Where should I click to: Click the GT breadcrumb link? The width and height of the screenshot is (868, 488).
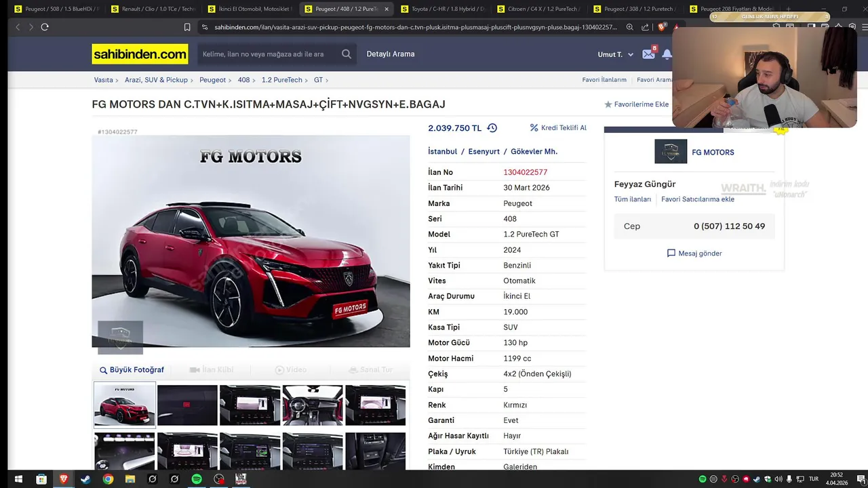[318, 80]
